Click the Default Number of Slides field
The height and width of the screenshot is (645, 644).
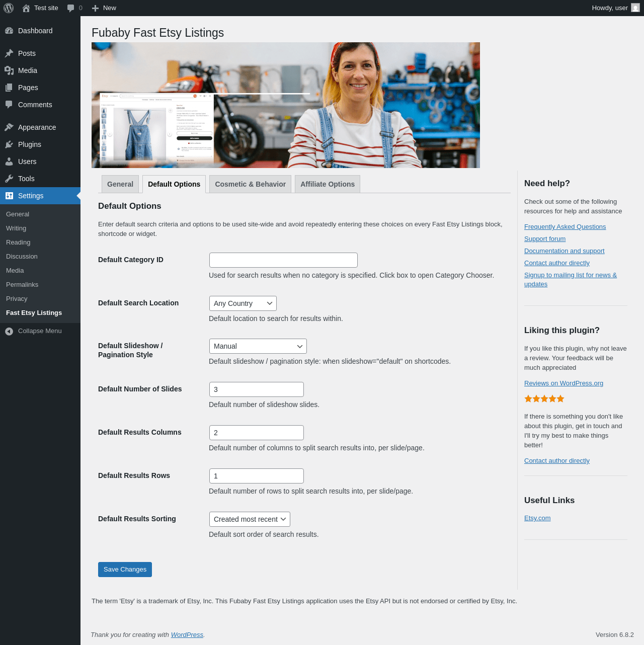click(257, 389)
